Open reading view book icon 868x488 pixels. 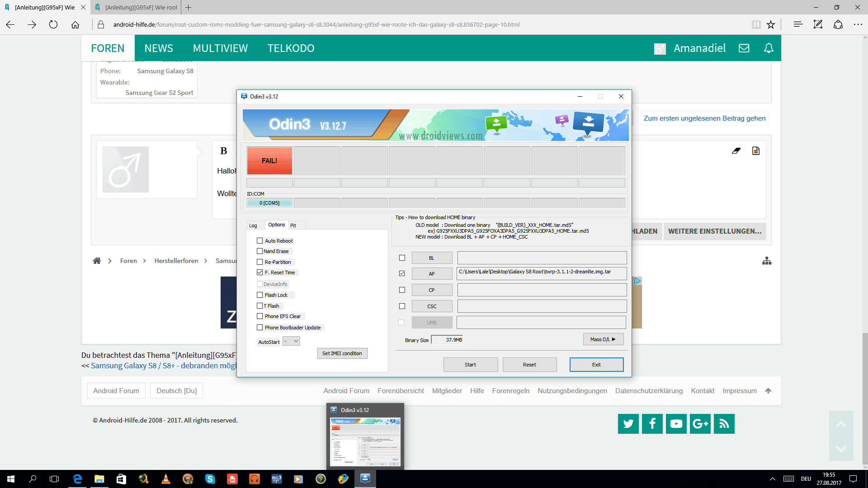point(756,25)
